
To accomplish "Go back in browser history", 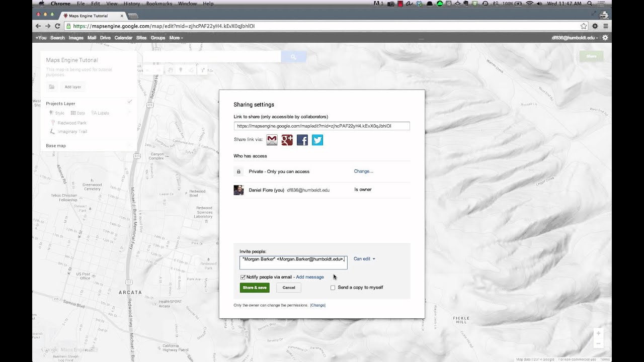I will point(38,26).
